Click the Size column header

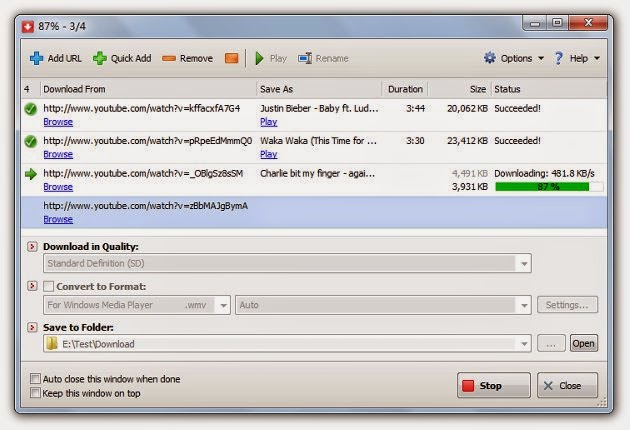click(460, 89)
